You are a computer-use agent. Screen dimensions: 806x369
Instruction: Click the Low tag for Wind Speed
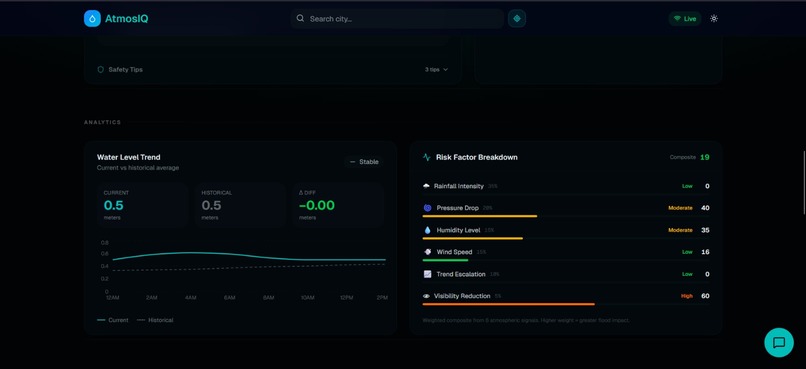[687, 252]
